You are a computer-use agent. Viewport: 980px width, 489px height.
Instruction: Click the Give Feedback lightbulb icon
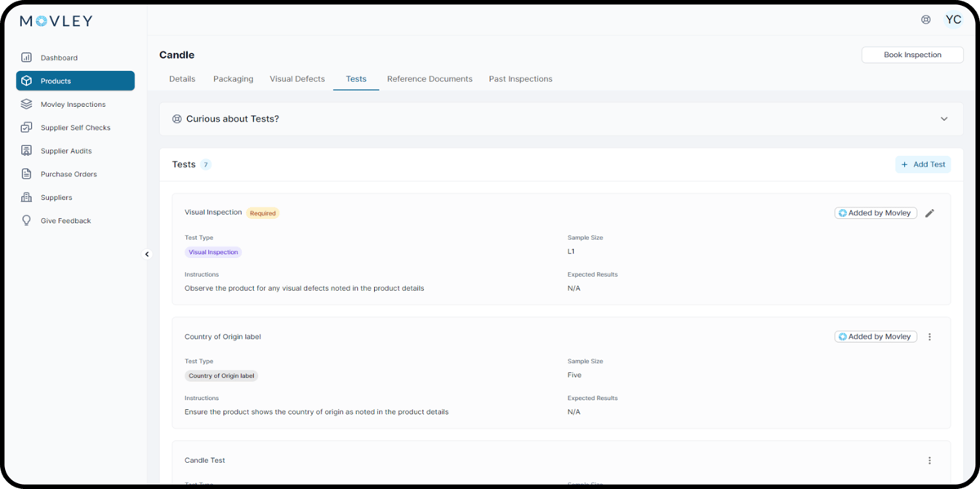(x=27, y=220)
